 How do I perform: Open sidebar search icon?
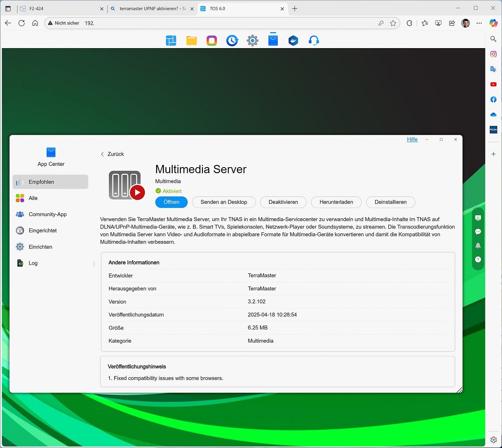pos(493,39)
